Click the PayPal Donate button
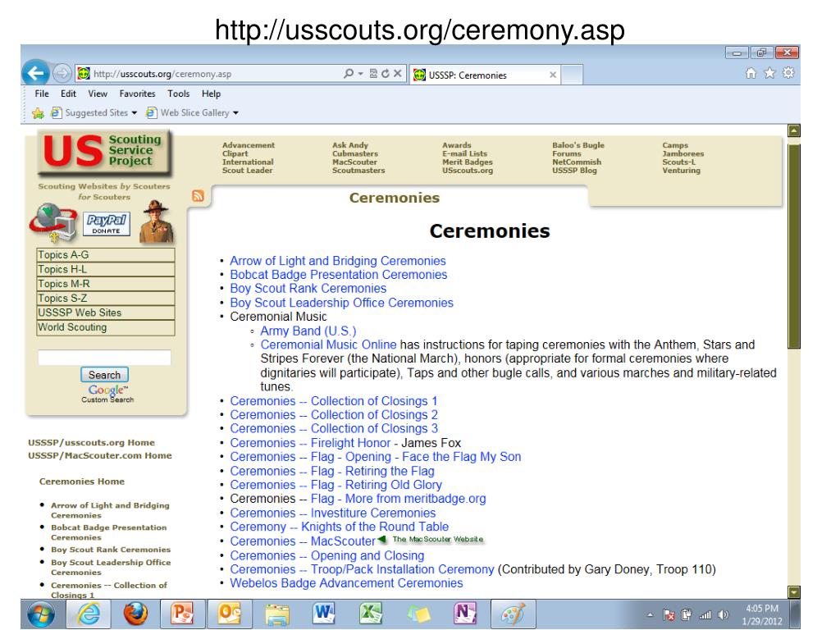The image size is (840, 630). click(106, 223)
